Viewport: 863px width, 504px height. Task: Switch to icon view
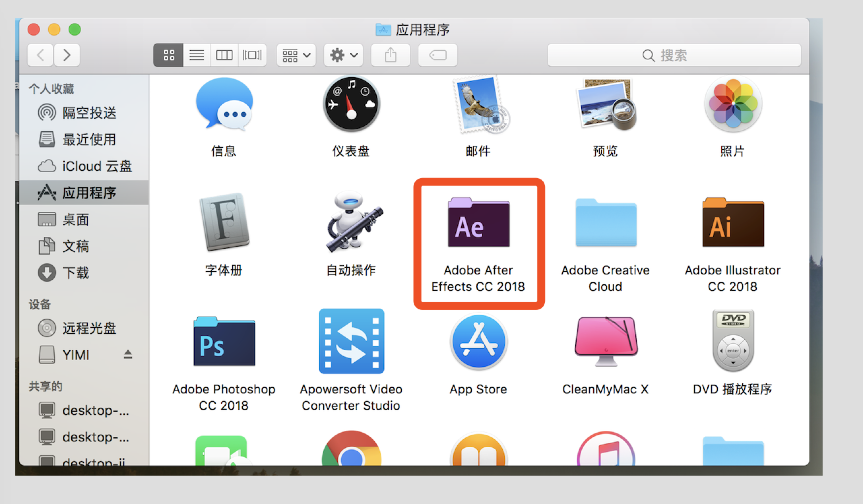tap(169, 55)
